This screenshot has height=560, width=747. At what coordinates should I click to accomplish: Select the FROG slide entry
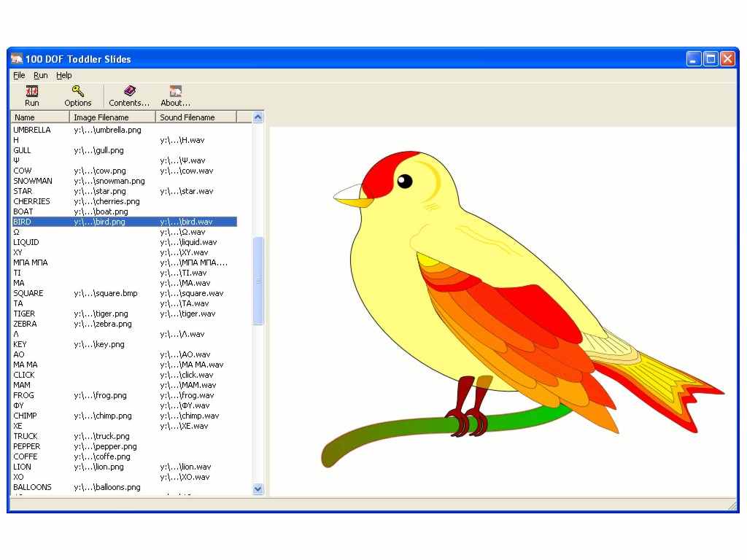(x=124, y=395)
